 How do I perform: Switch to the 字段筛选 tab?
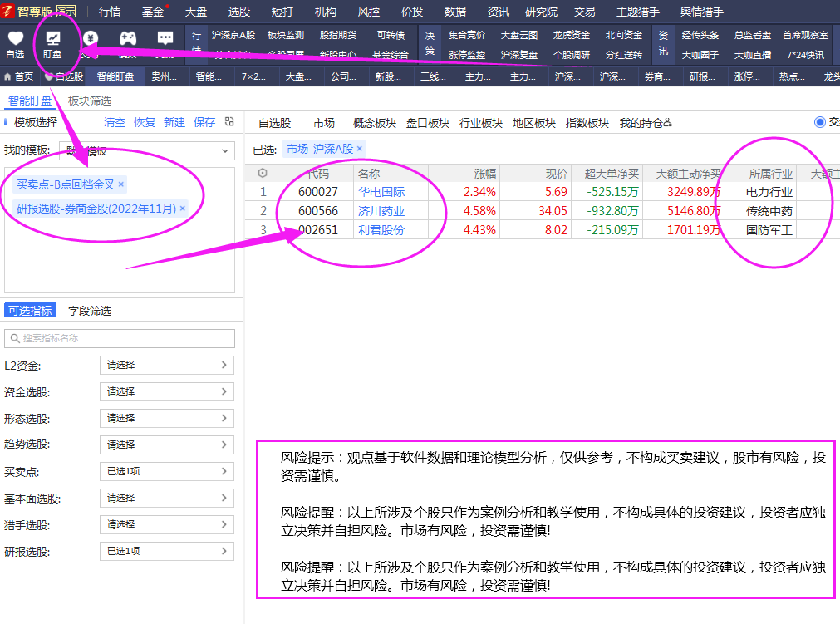[90, 312]
